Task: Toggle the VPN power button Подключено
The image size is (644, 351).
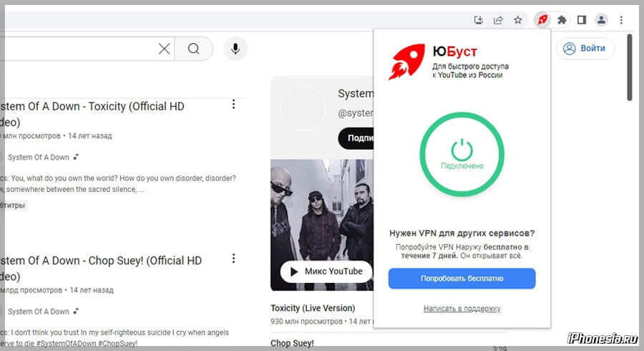Action: (x=462, y=154)
